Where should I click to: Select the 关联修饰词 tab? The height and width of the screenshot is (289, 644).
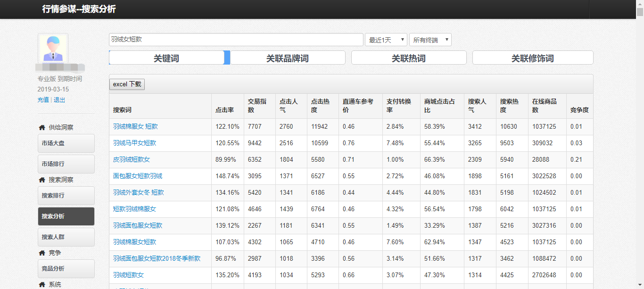(x=533, y=58)
